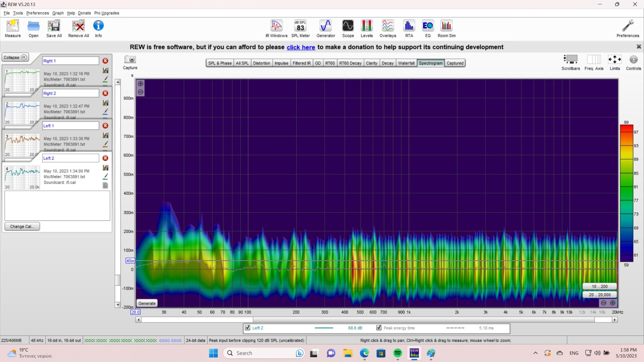Open the signal Generator
The width and height of the screenshot is (644, 362).
coord(326,28)
